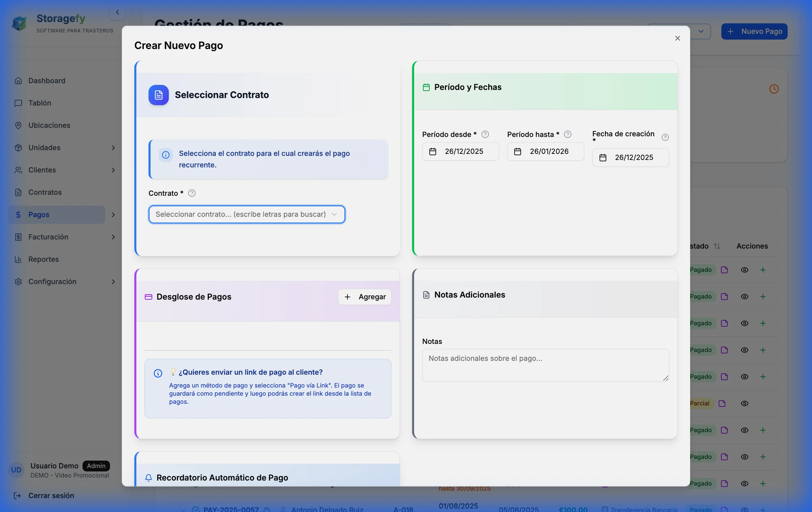
Task: Open the Seleccionar contrato dropdown
Action: tap(247, 214)
